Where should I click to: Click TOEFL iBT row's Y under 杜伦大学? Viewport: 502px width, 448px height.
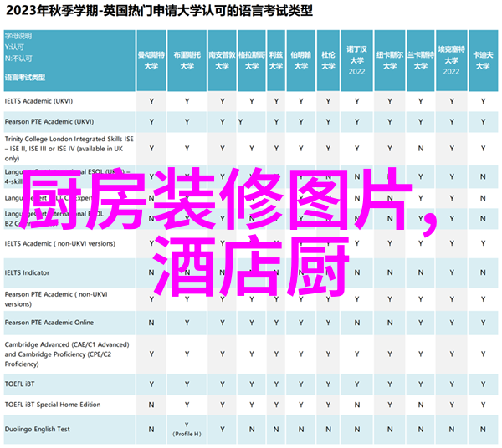click(x=328, y=384)
